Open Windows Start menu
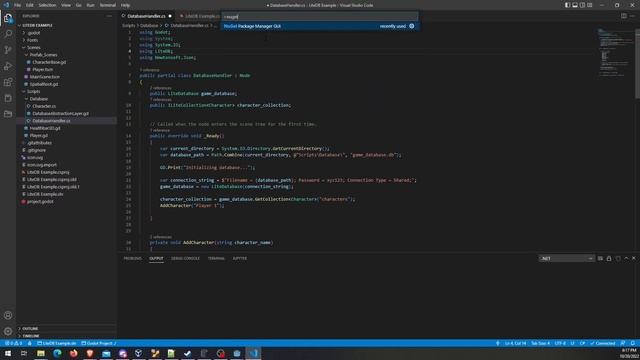Image resolution: width=640 pixels, height=360 pixels. coord(8,353)
